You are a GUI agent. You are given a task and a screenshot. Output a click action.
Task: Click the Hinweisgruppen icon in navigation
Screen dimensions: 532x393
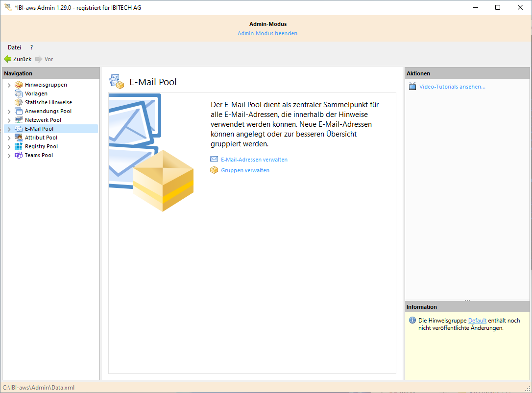(x=19, y=85)
